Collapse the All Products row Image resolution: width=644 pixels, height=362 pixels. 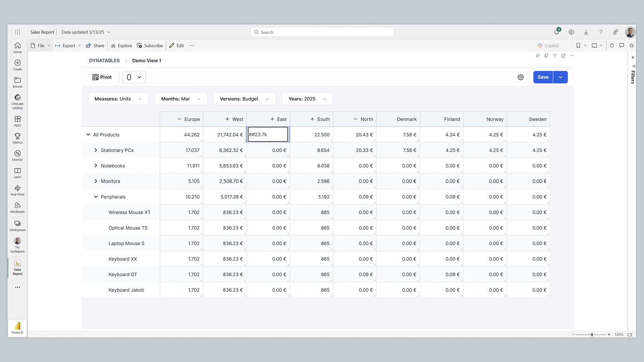[88, 135]
